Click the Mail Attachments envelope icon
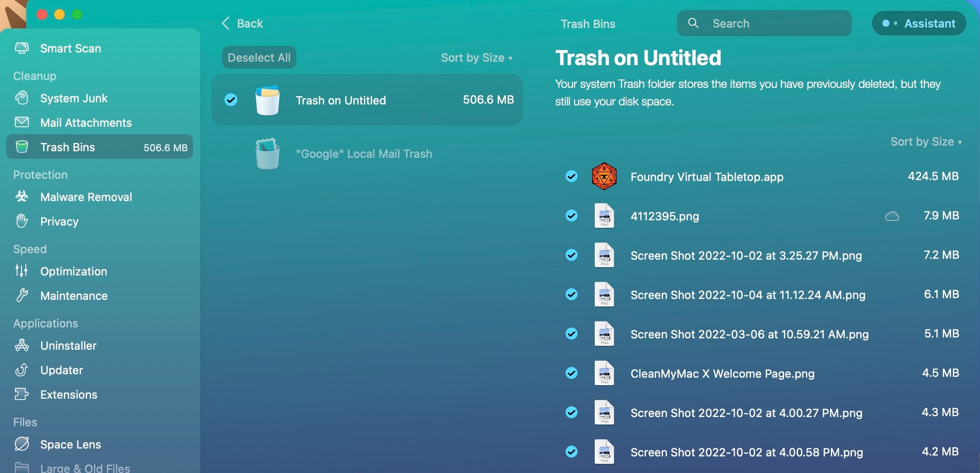 point(22,122)
